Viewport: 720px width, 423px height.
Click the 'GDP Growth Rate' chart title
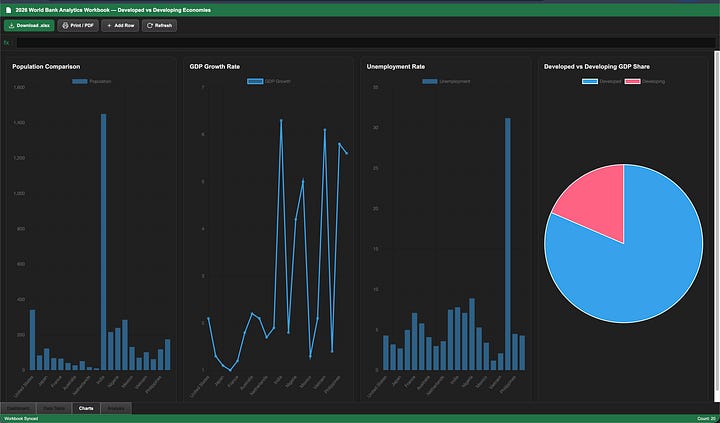[214, 67]
